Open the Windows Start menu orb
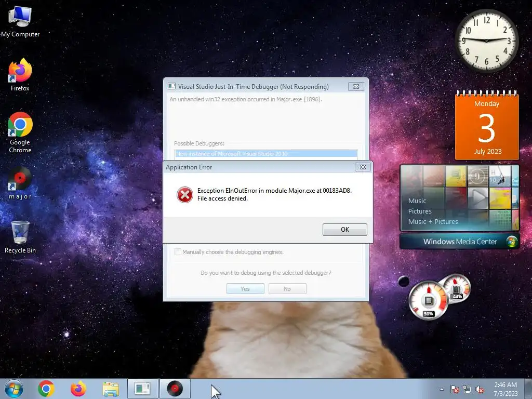This screenshot has width=532, height=399. [14, 389]
